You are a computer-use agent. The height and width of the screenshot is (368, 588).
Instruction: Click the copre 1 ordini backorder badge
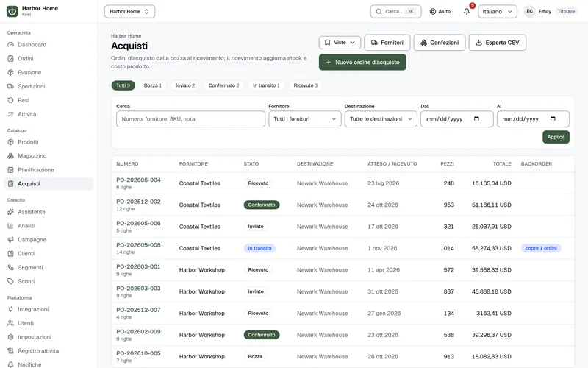pos(541,248)
